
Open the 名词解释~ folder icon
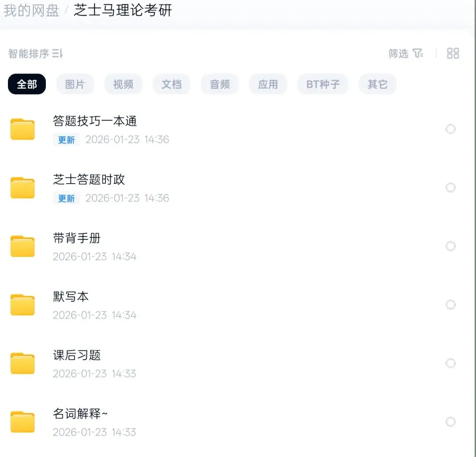pos(22,422)
